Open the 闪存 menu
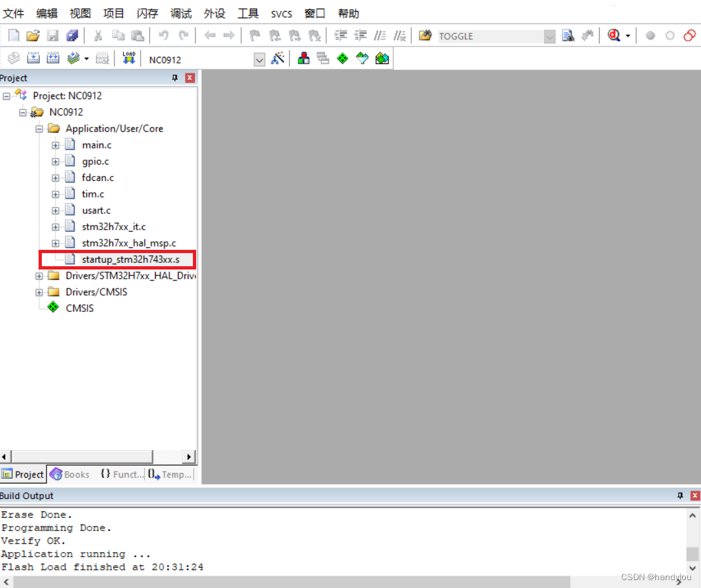This screenshot has width=701, height=588. (148, 14)
